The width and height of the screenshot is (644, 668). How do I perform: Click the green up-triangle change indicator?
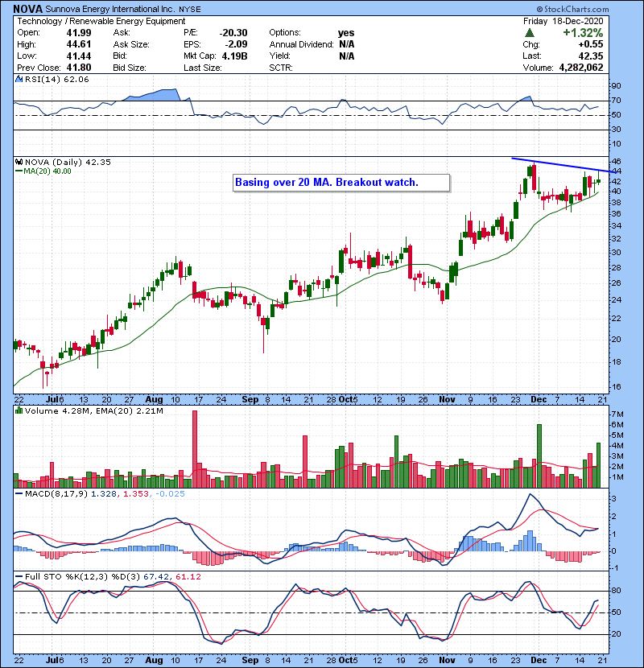pyautogui.click(x=530, y=33)
